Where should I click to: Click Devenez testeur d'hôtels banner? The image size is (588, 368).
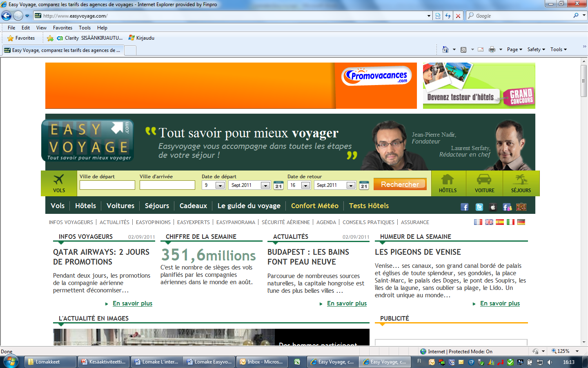click(479, 85)
